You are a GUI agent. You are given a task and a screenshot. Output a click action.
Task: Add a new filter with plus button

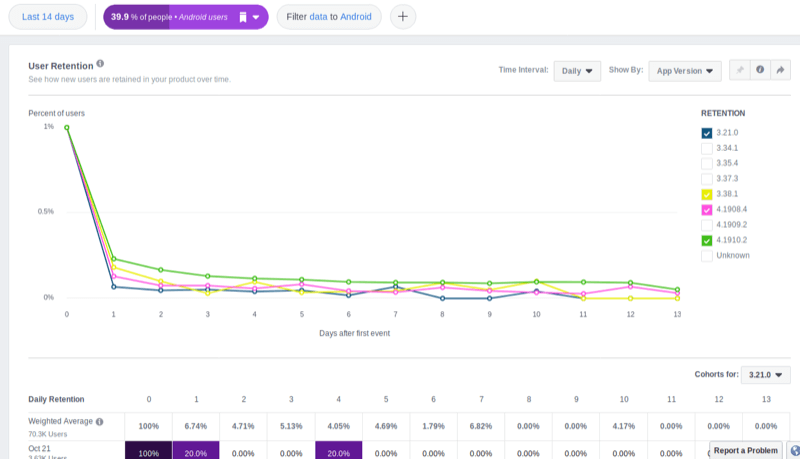point(403,17)
